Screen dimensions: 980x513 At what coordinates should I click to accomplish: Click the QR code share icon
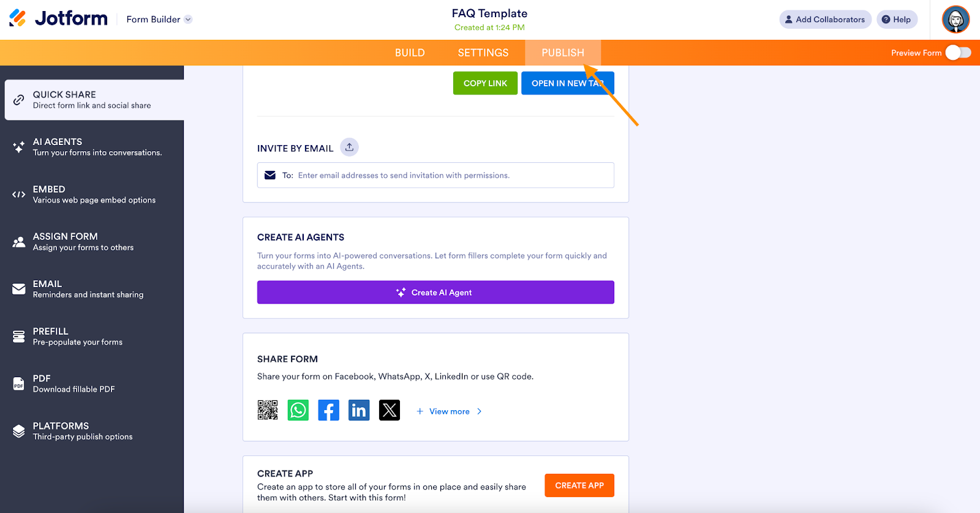click(x=268, y=410)
